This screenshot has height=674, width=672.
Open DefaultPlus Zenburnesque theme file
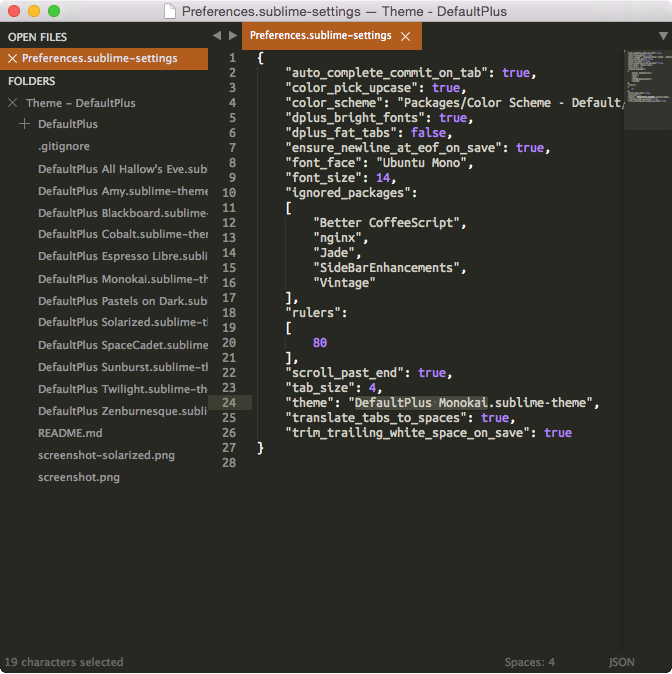click(x=123, y=411)
